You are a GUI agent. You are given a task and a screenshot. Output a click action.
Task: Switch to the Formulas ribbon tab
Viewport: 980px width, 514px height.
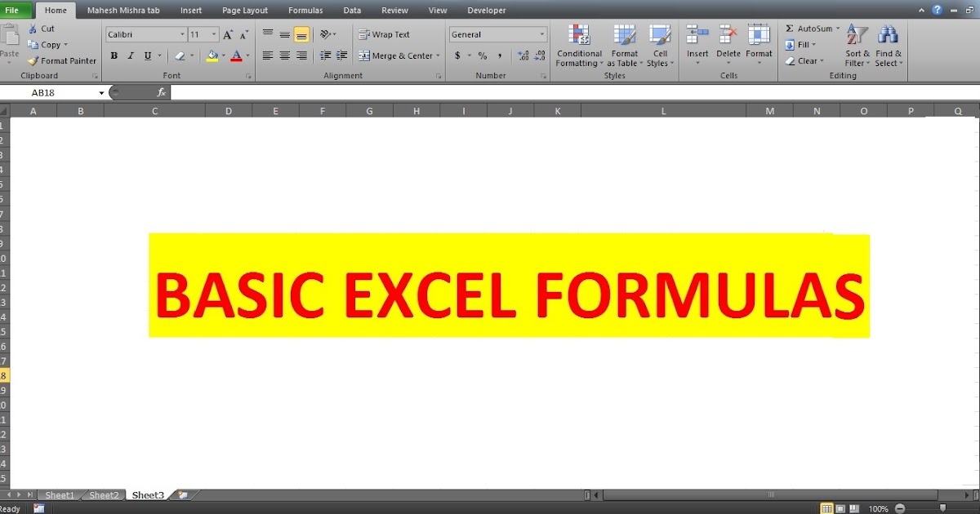click(305, 10)
